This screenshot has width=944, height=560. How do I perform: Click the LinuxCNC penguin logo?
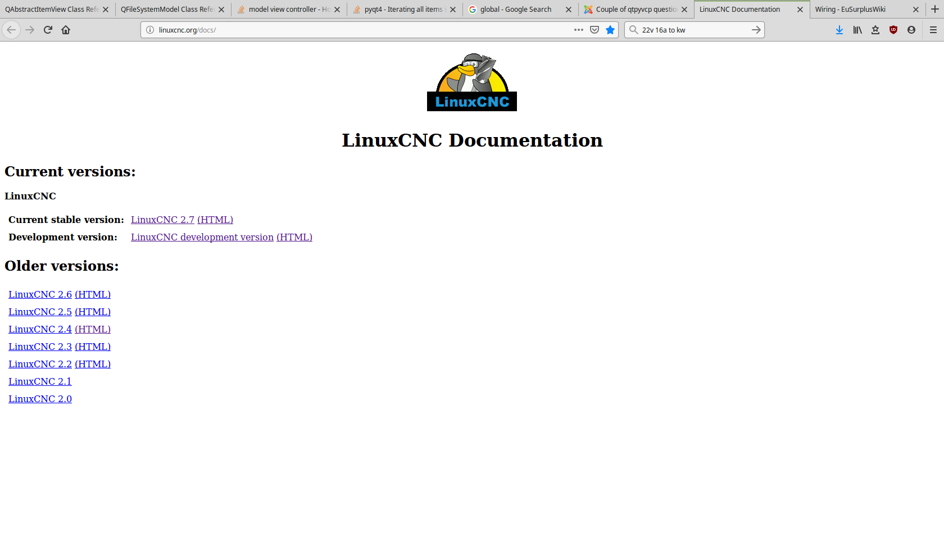[x=472, y=82]
